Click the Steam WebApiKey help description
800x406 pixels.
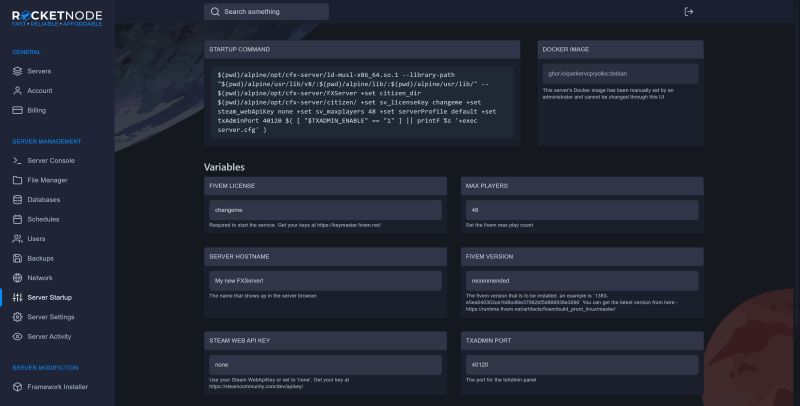(279, 383)
